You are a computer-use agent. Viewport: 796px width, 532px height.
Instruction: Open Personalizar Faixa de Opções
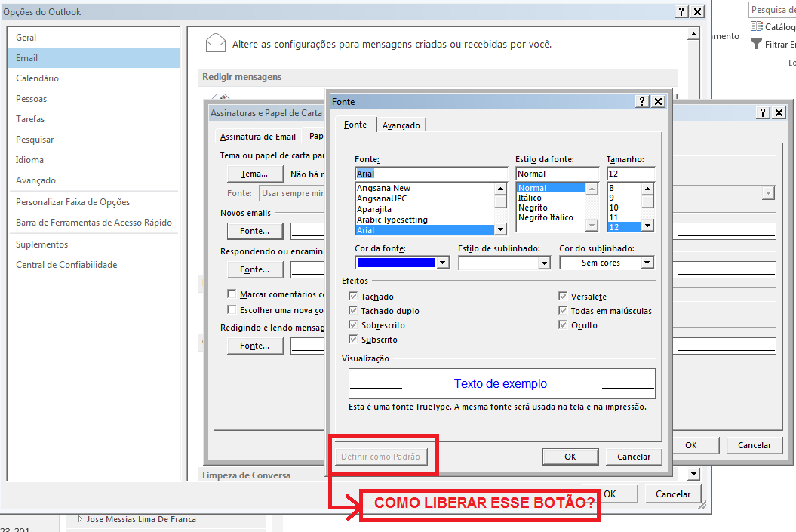click(x=94, y=202)
